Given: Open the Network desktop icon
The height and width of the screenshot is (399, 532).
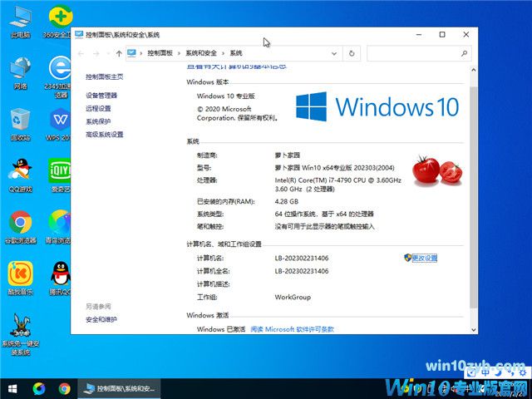Looking at the screenshot, I should click(x=21, y=73).
